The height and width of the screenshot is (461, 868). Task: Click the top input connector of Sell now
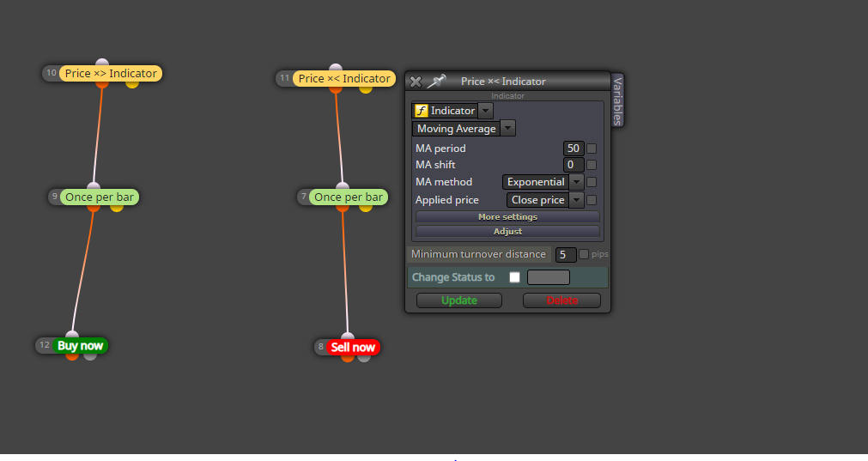[x=348, y=337]
